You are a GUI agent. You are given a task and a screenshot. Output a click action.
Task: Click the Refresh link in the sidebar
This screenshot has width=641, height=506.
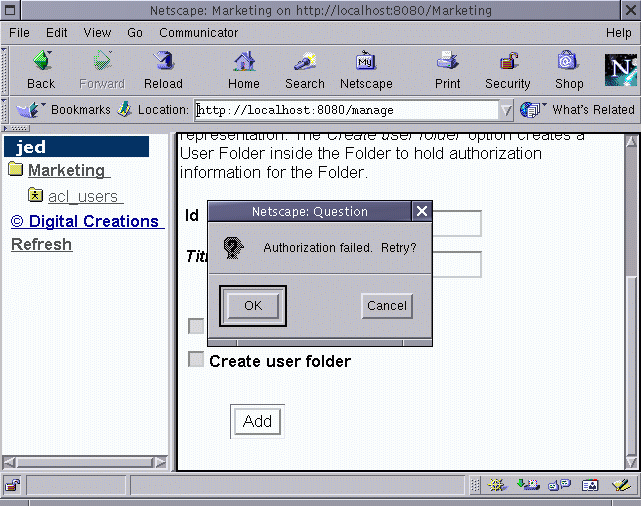click(x=41, y=244)
